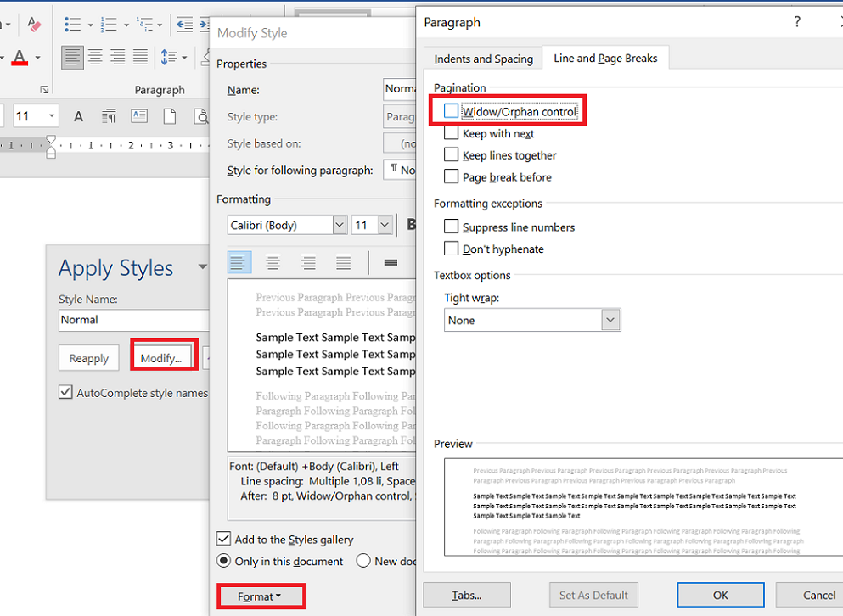The height and width of the screenshot is (616, 843).
Task: Enable Page break before checkbox
Action: tap(451, 176)
